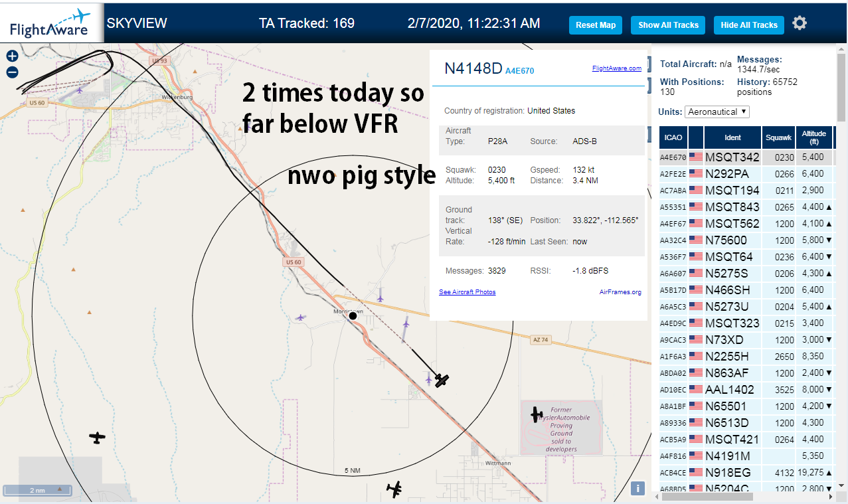Select the MSQT421 aircraft row
Screen dimensions: 848x504
pyautogui.click(x=746, y=440)
